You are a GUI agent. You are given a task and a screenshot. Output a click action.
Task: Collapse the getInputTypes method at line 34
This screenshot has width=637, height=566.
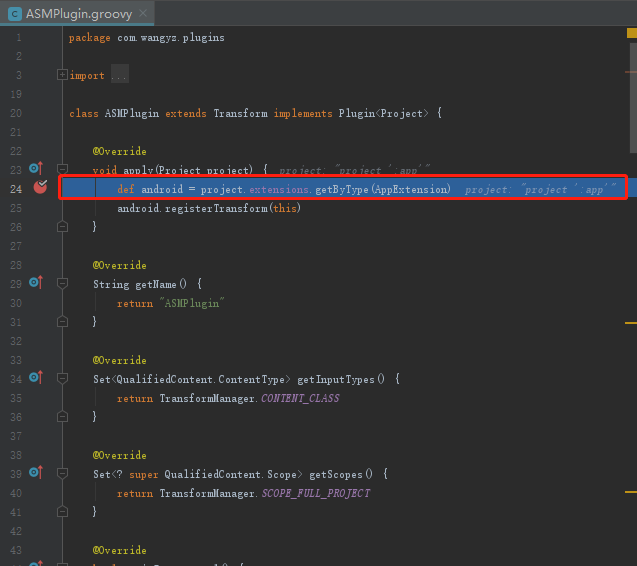coord(63,379)
